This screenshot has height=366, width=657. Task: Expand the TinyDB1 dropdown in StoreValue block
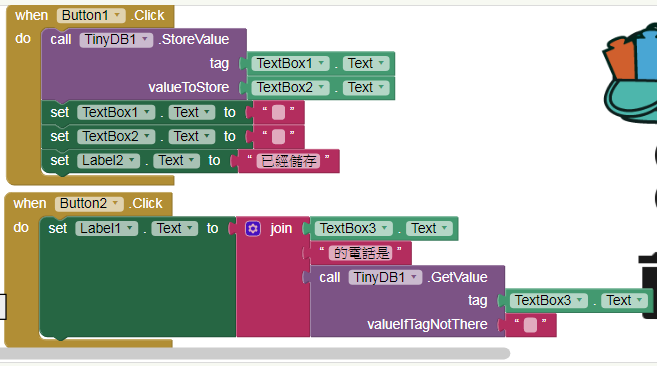116,39
